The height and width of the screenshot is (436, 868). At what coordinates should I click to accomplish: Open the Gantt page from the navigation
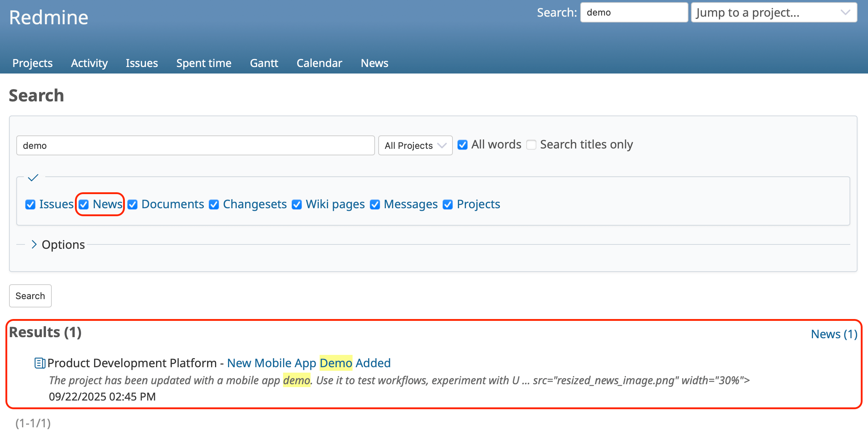click(264, 63)
